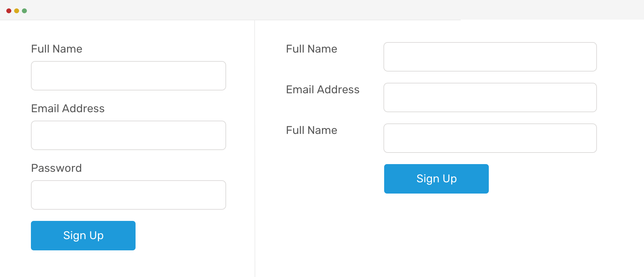This screenshot has height=277, width=644.
Task: Click the Password input field
Action: point(129,195)
